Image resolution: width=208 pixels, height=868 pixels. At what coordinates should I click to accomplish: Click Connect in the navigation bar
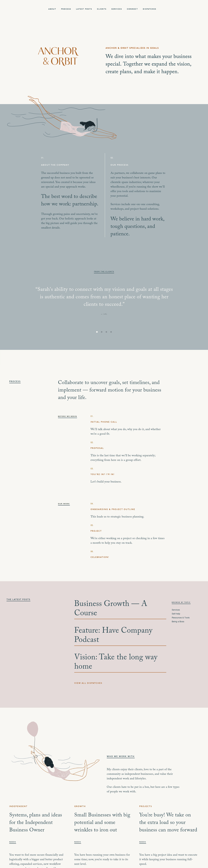132,9
